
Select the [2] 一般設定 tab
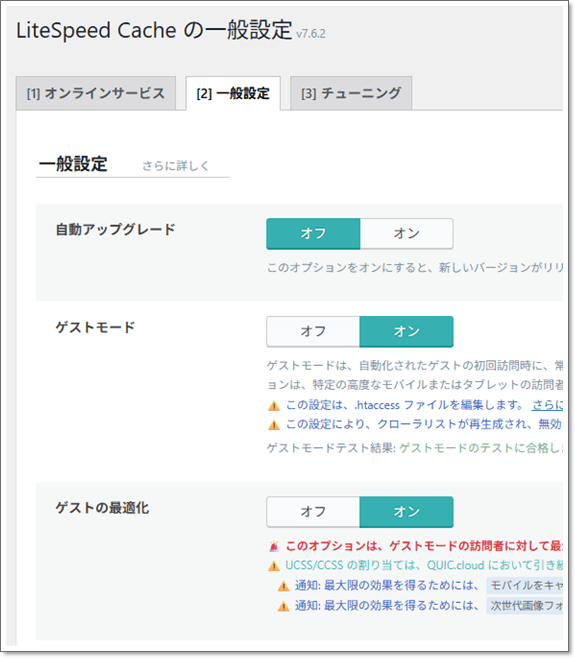tap(233, 93)
